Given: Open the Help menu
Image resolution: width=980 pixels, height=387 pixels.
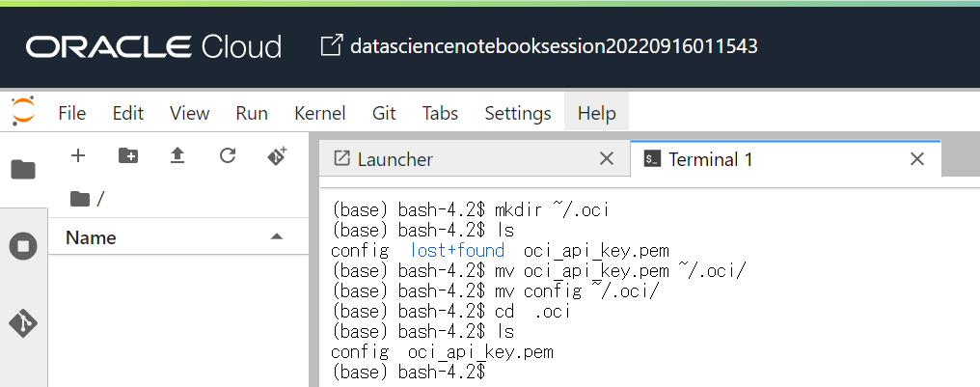Looking at the screenshot, I should [x=596, y=113].
